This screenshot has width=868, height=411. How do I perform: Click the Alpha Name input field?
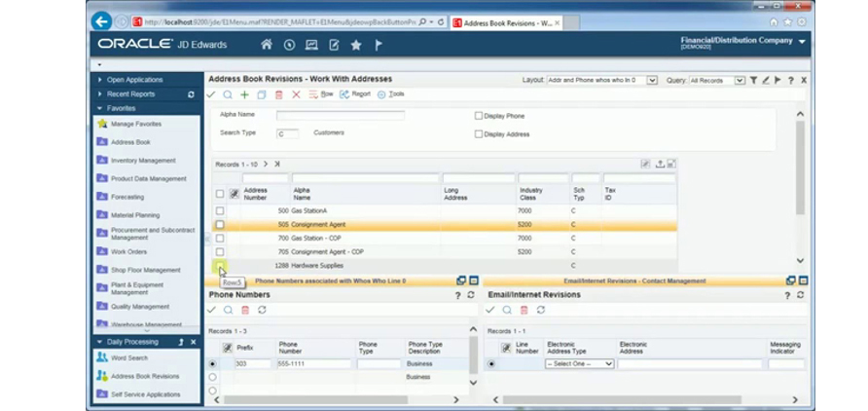[x=341, y=116]
